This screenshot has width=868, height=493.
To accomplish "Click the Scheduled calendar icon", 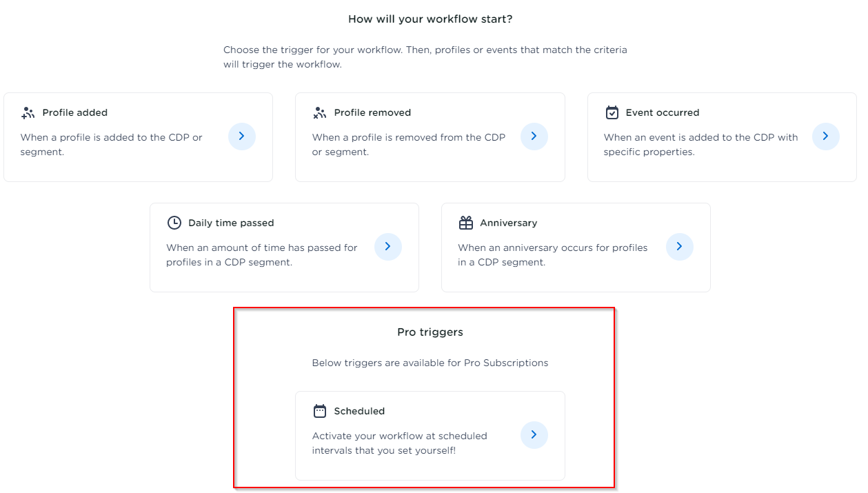I will tap(320, 411).
